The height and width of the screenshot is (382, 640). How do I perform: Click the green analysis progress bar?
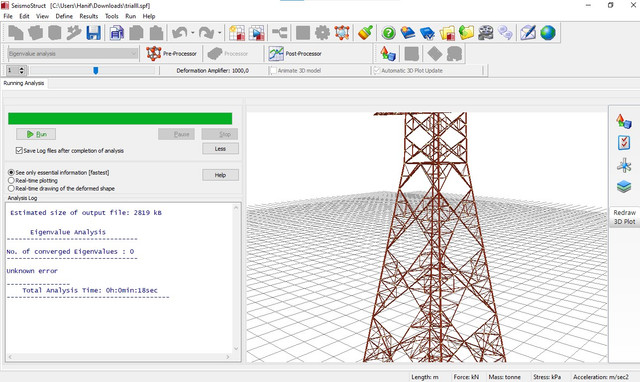click(x=120, y=118)
